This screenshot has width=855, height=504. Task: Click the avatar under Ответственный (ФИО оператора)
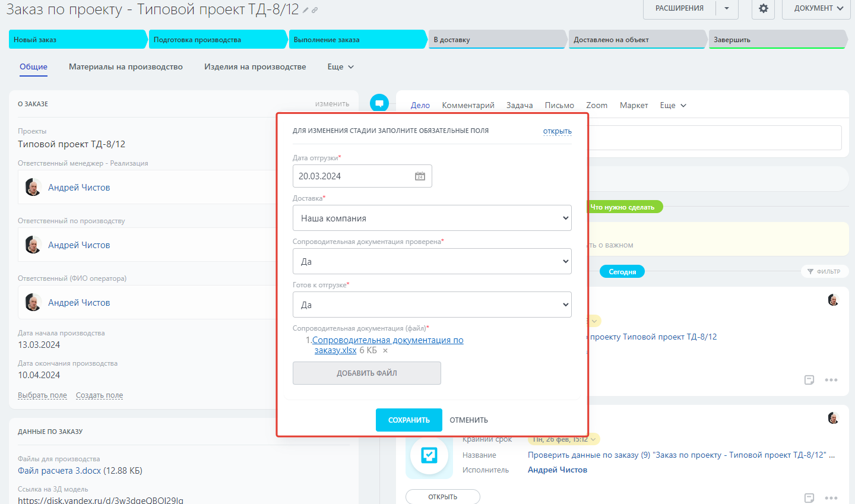pos(33,302)
